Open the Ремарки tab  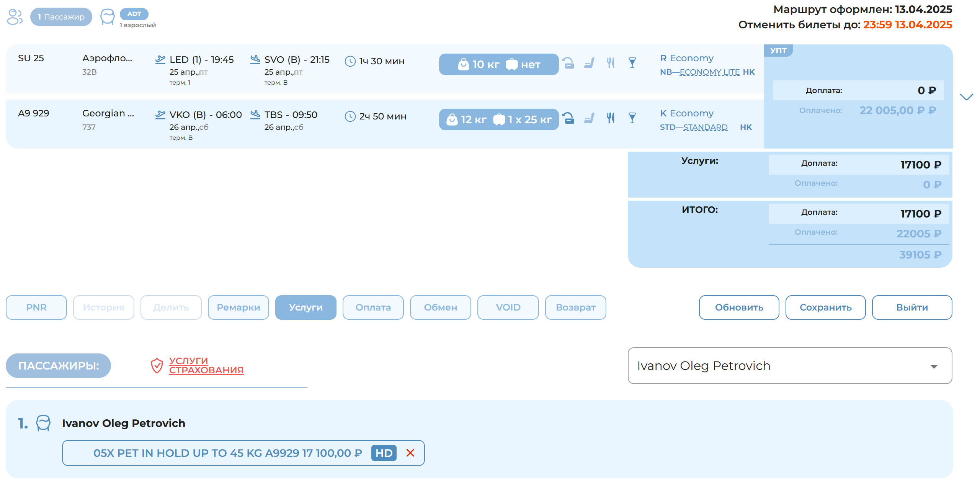click(x=238, y=307)
